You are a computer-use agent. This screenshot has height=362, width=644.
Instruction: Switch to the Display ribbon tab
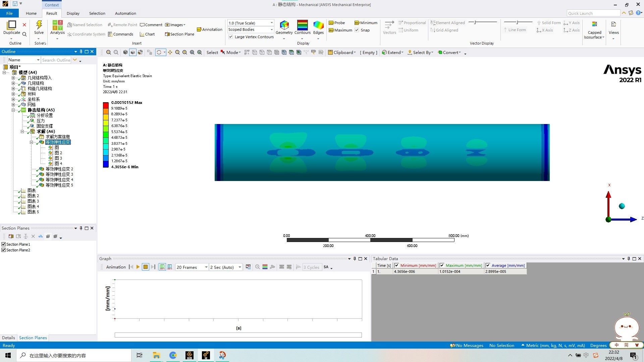tap(73, 13)
